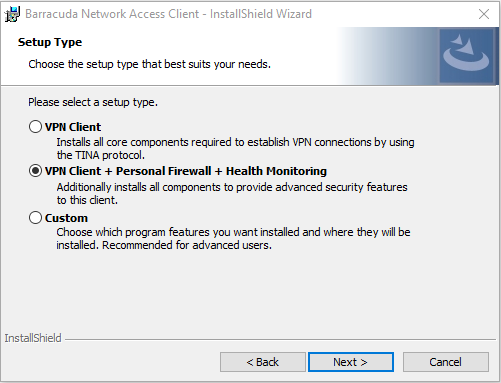Select the Personal Firewall + Health Monitoring radio button
Image resolution: width=501 pixels, height=383 pixels.
pyautogui.click(x=35, y=171)
